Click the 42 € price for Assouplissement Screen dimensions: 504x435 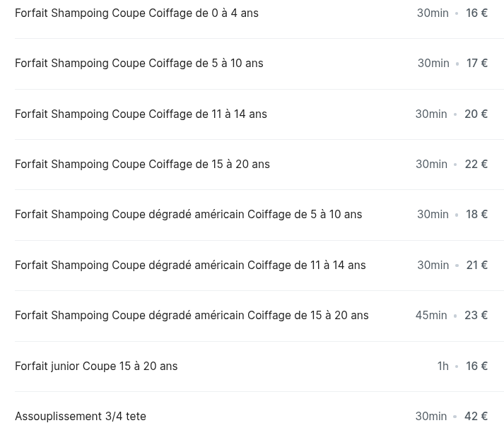point(476,416)
